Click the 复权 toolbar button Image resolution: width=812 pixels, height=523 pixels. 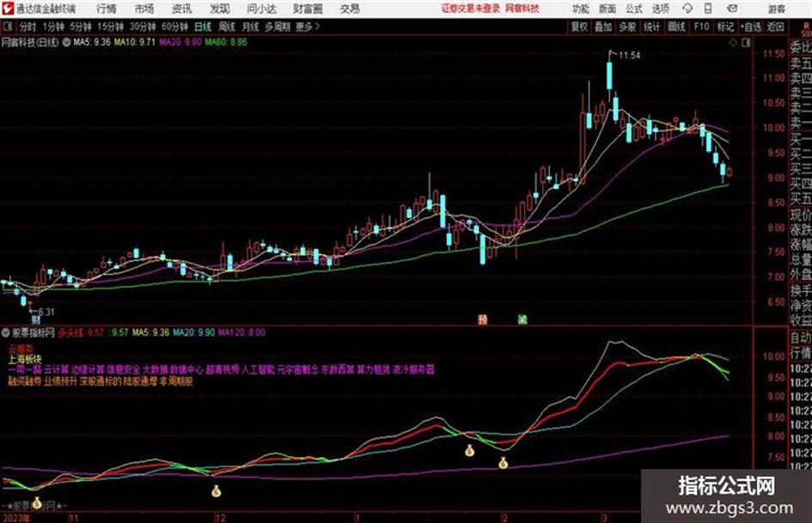click(x=579, y=27)
